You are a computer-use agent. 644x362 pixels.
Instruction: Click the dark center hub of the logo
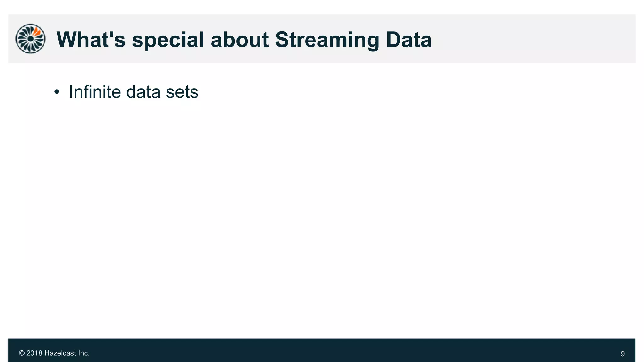coord(31,39)
